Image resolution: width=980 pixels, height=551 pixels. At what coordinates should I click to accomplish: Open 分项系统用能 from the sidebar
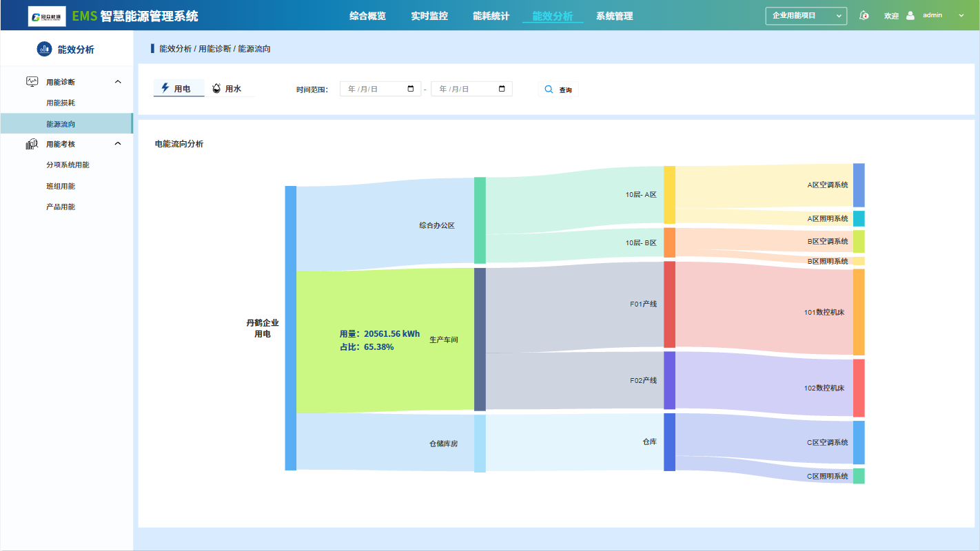68,165
